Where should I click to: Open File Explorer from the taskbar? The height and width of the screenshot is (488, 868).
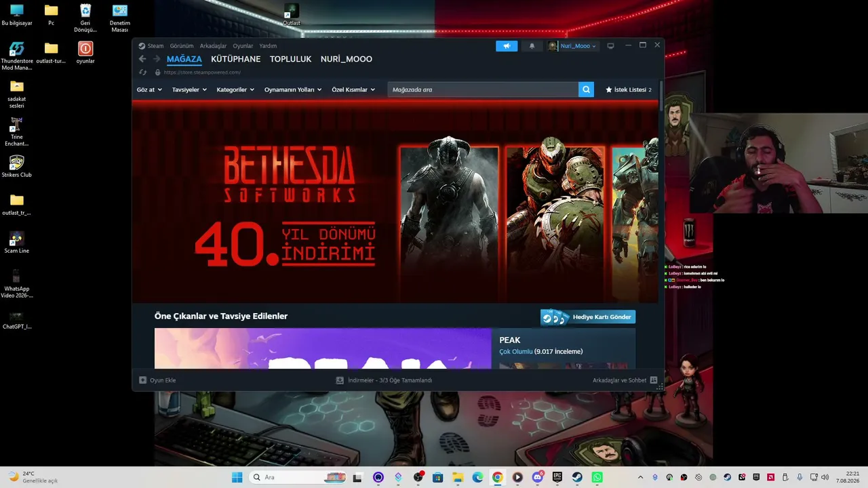(x=458, y=477)
